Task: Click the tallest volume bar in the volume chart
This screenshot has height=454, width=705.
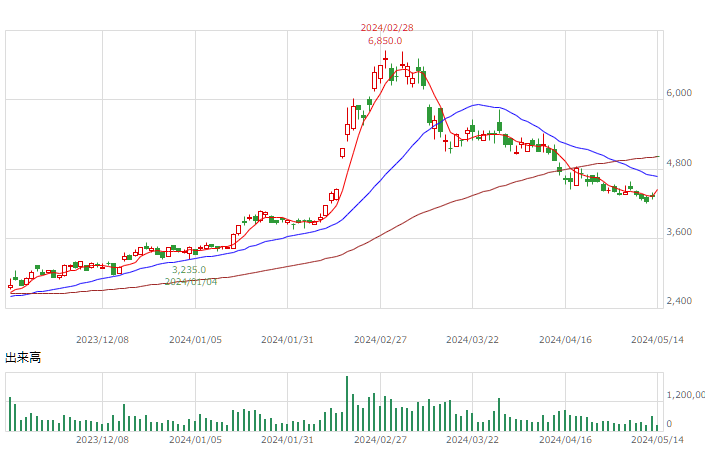Action: tap(347, 404)
